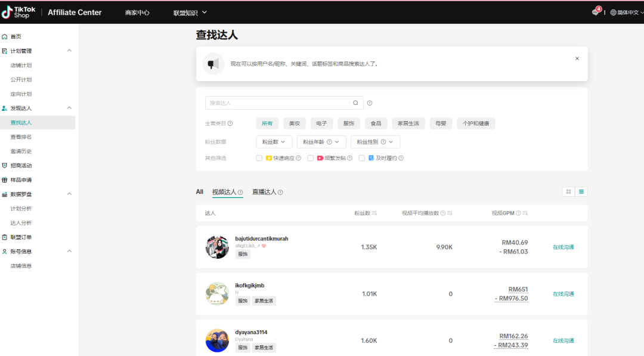Enable the 快速响应 checkbox
Viewport: 644px width, 356px height.
[x=259, y=158]
